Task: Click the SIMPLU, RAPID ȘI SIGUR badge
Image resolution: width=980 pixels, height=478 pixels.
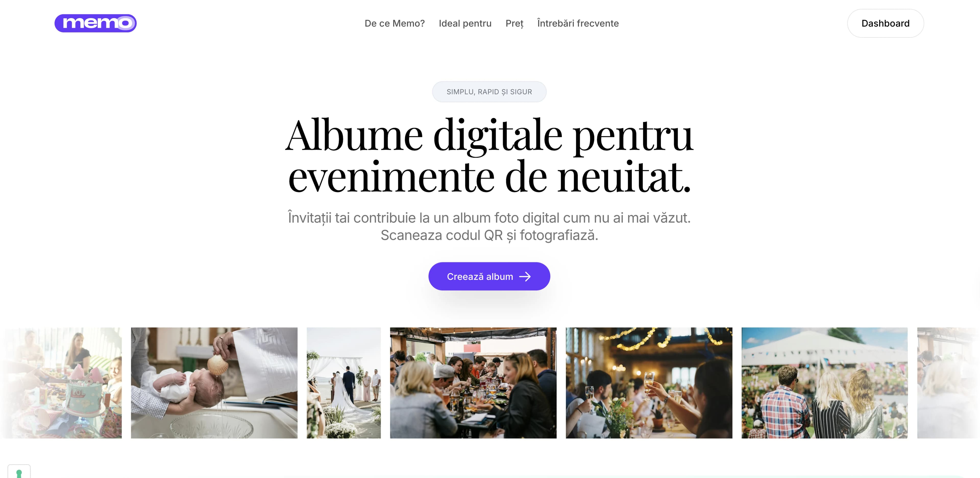Action: [489, 92]
